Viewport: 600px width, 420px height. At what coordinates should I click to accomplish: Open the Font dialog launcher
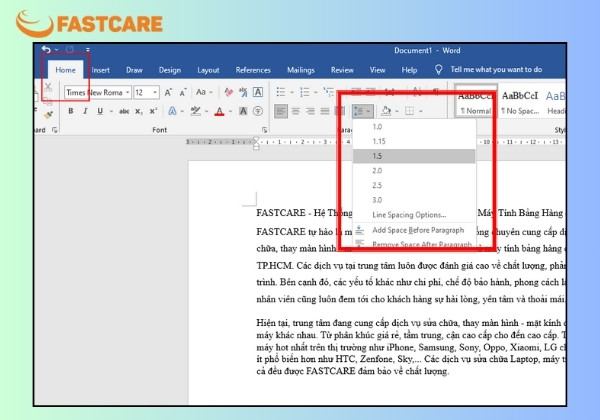pos(264,130)
